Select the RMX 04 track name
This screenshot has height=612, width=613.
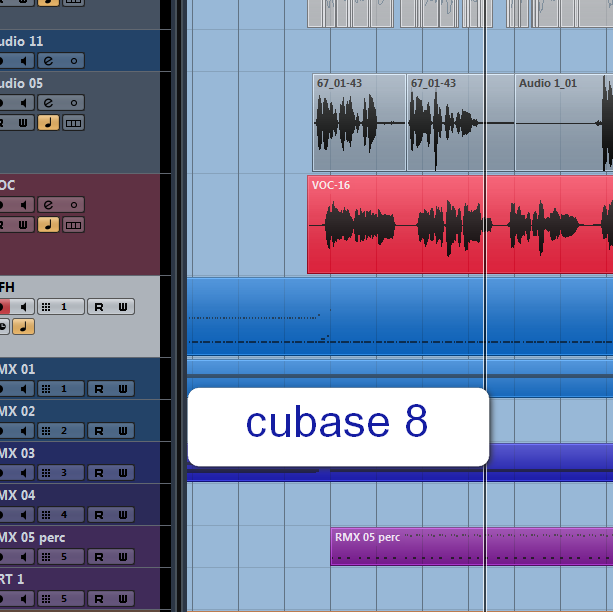coord(17,495)
